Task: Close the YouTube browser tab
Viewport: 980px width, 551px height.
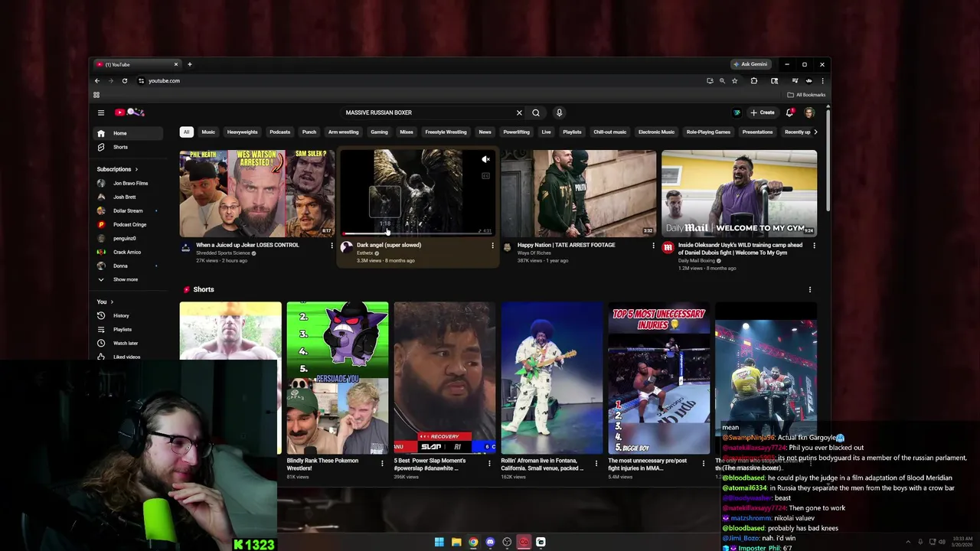Action: click(176, 64)
